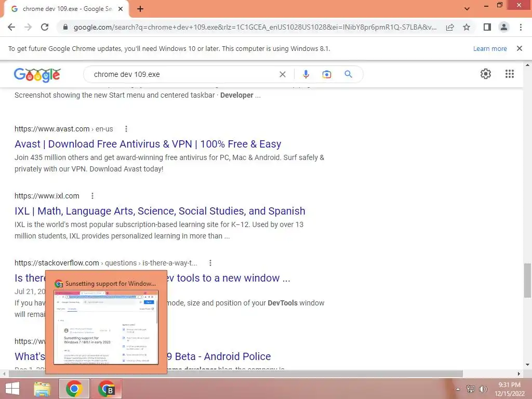Image resolution: width=532 pixels, height=399 pixels.
Task: Show hidden system tray icons
Action: [x=458, y=389]
